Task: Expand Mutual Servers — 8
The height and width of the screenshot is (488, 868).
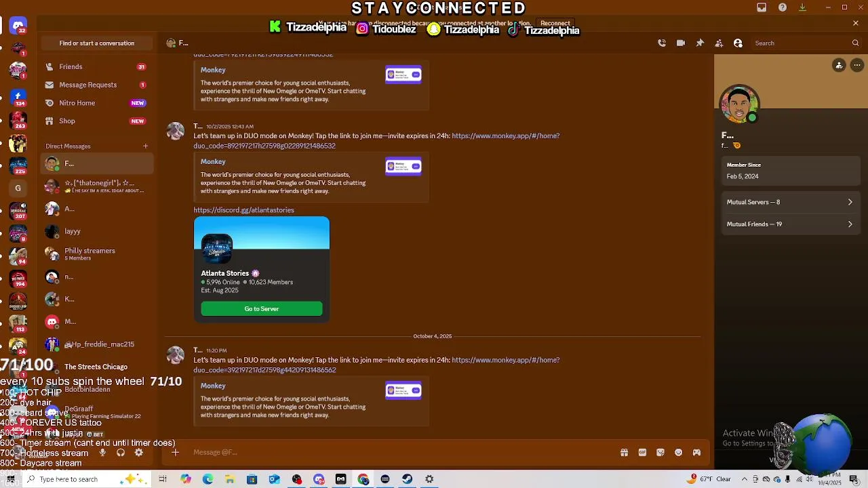Action: (791, 202)
